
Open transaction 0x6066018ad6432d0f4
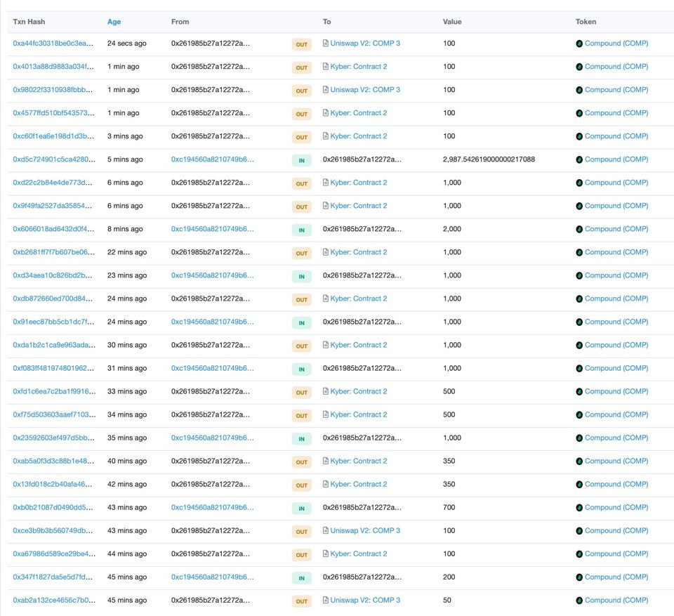(53, 229)
